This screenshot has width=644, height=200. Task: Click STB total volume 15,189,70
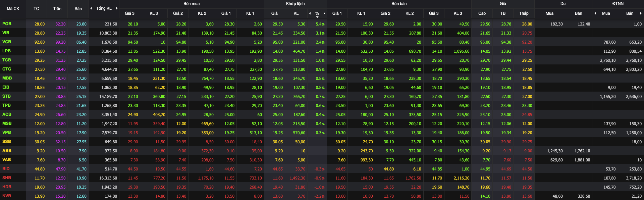108,97
